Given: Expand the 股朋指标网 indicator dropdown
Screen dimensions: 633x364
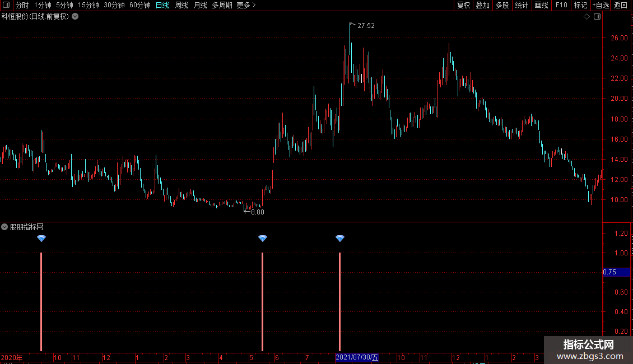Looking at the screenshot, I should (x=4, y=227).
